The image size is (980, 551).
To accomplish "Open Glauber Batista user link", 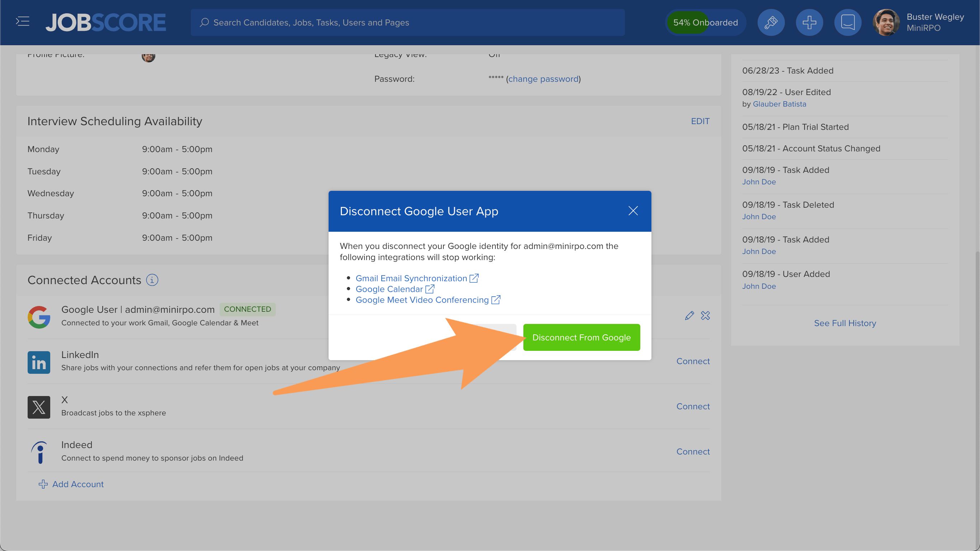I will click(779, 104).
